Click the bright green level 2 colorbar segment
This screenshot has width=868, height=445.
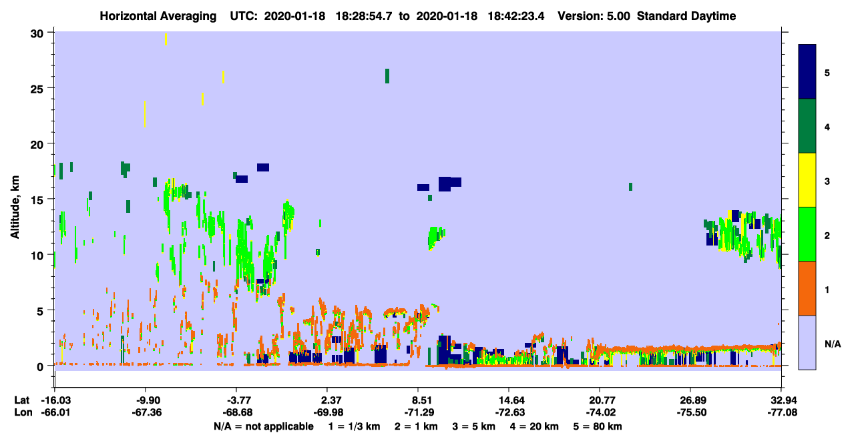click(807, 234)
